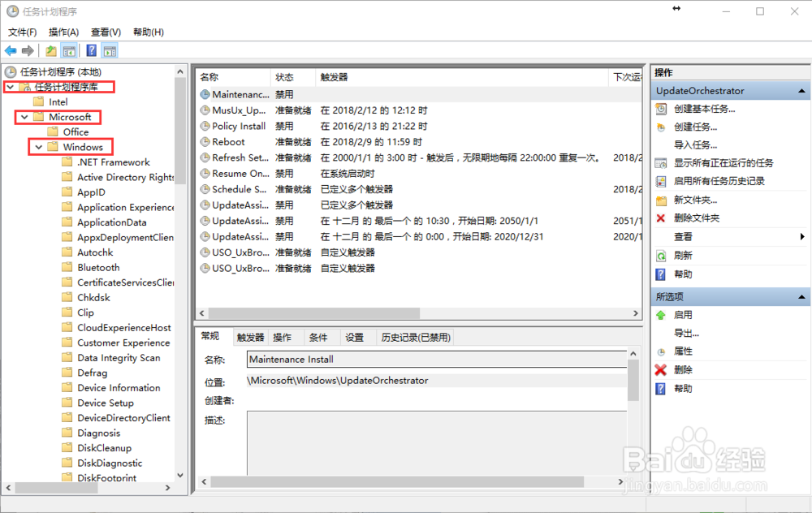
Task: Switch to the 历史记录(已禁用) tab
Action: pyautogui.click(x=416, y=338)
